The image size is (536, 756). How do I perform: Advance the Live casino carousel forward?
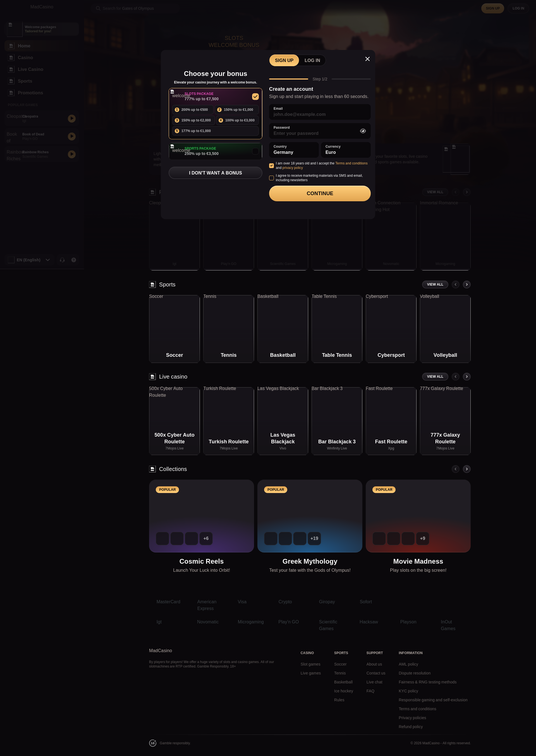pos(466,377)
